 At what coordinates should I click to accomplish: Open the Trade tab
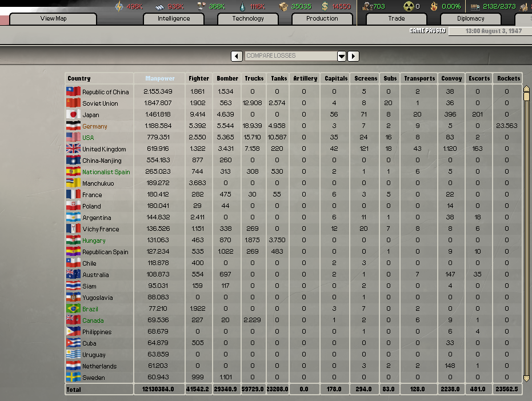pos(397,19)
